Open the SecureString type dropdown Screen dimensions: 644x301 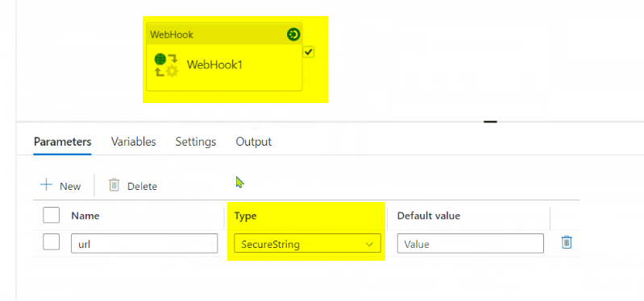307,244
